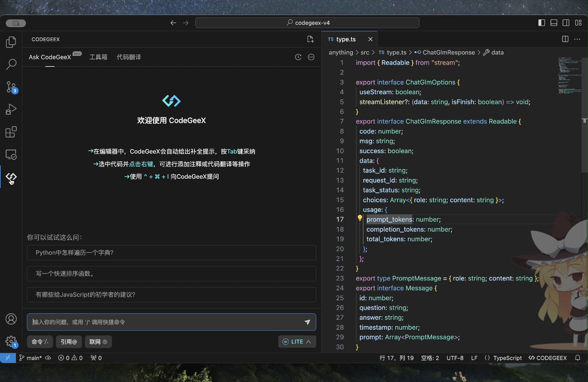Click the ports forwarded status item
The width and height of the screenshot is (588, 382).
96,358
